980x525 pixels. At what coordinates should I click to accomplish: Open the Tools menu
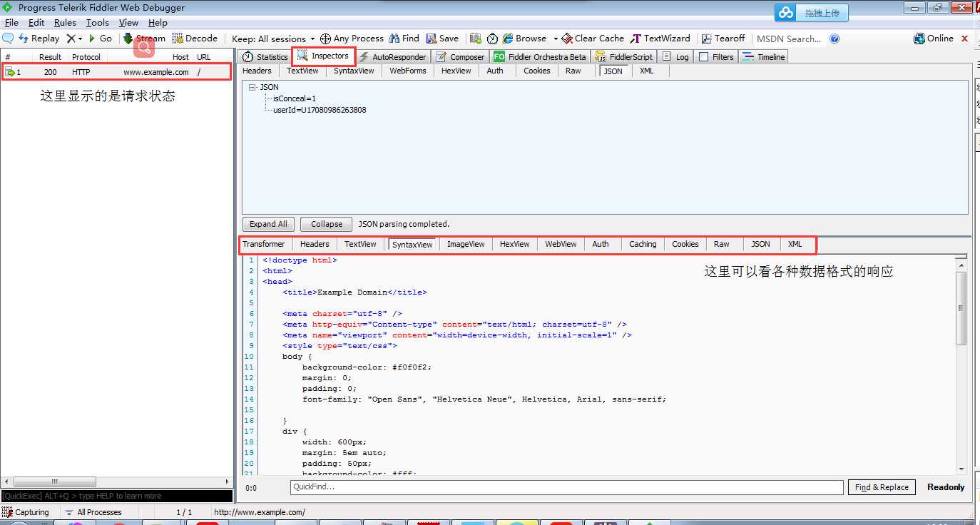(x=98, y=23)
